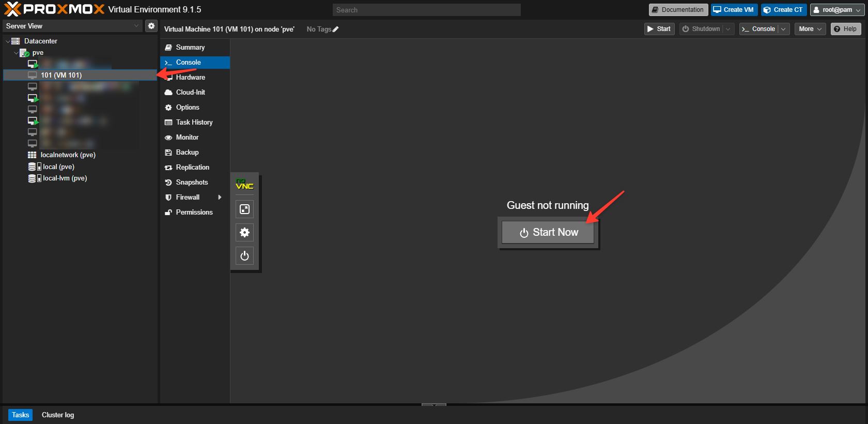
Task: Open the Monitor section
Action: pos(195,138)
